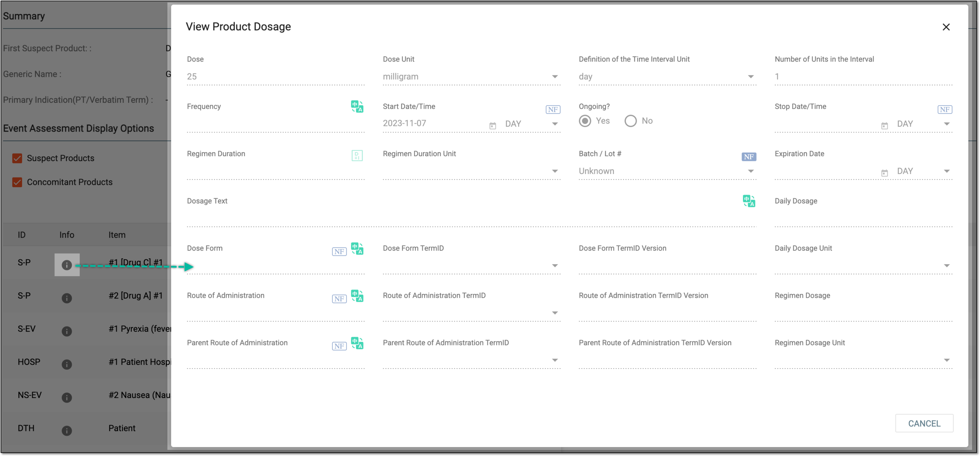
Task: Open the Regimen Duration Unit dropdown
Action: (472, 171)
